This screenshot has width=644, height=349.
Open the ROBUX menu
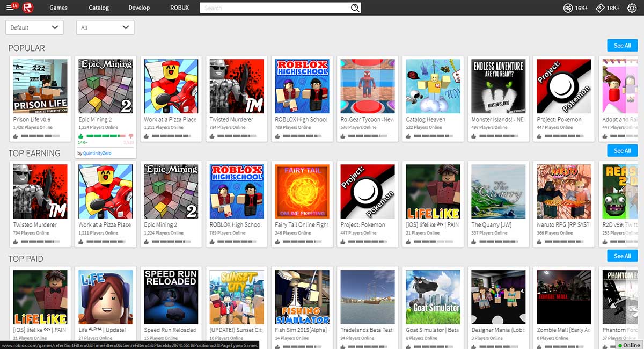tap(180, 8)
